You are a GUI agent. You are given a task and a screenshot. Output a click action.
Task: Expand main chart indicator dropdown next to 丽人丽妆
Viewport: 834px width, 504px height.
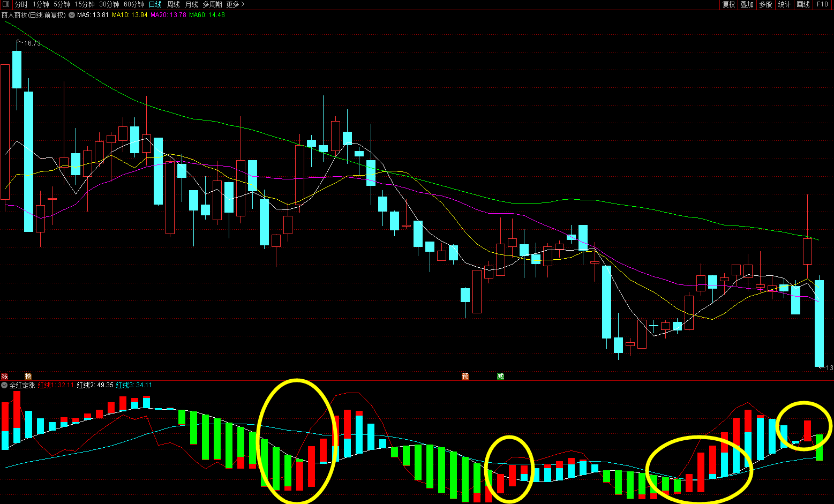pos(71,15)
